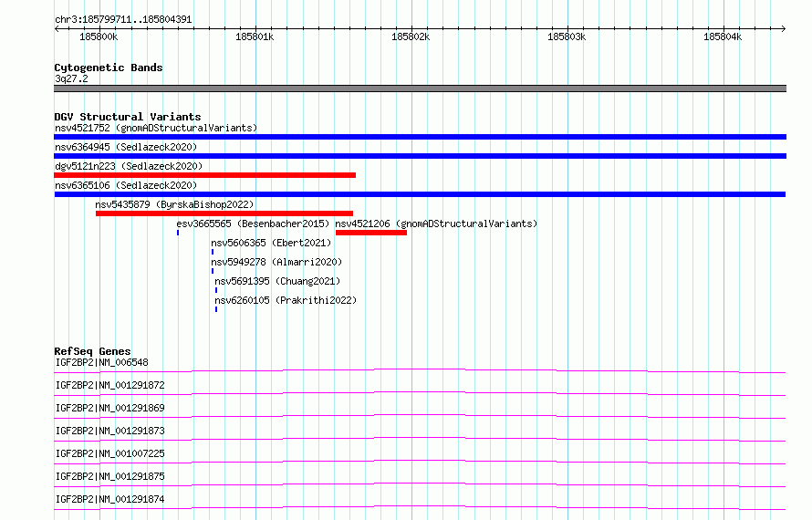Screen dimensions: 812x520
Task: Click the RefSeq Genes track title
Action: pos(92,351)
